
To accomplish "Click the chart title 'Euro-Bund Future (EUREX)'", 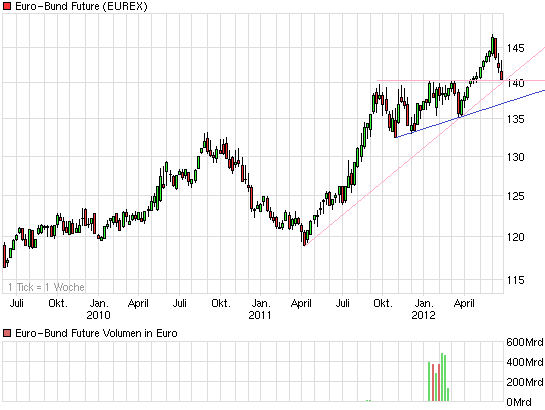I will [82, 6].
